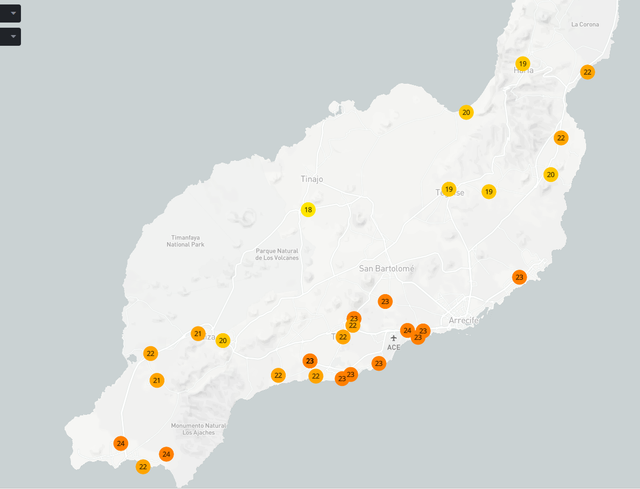Select the 21 marker south of the west-coast 22
This screenshot has height=489, width=640.
coord(157,380)
